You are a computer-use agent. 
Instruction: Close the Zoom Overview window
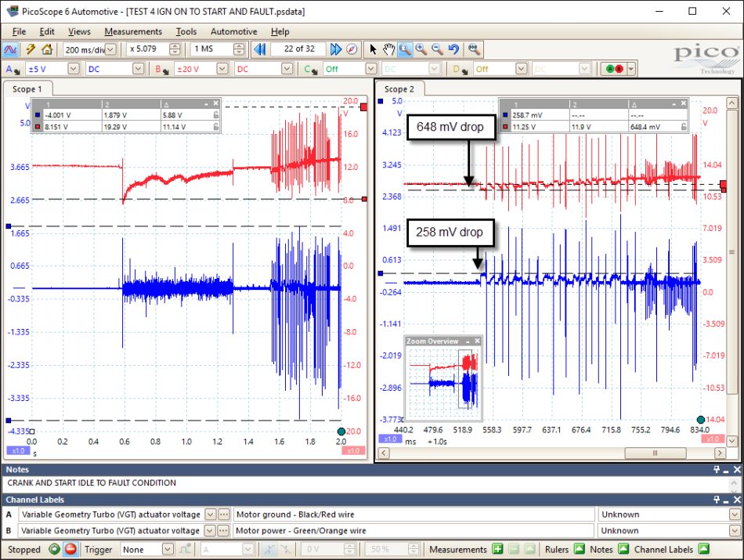(478, 341)
